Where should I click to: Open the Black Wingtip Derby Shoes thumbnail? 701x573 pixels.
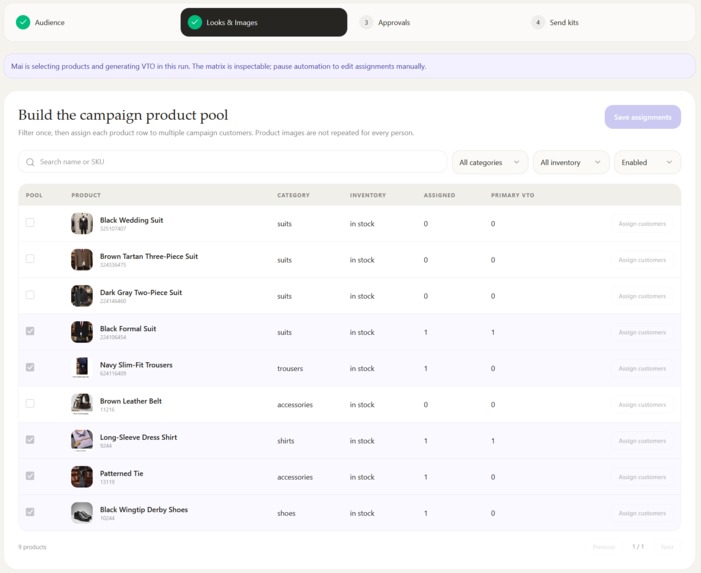(x=82, y=513)
